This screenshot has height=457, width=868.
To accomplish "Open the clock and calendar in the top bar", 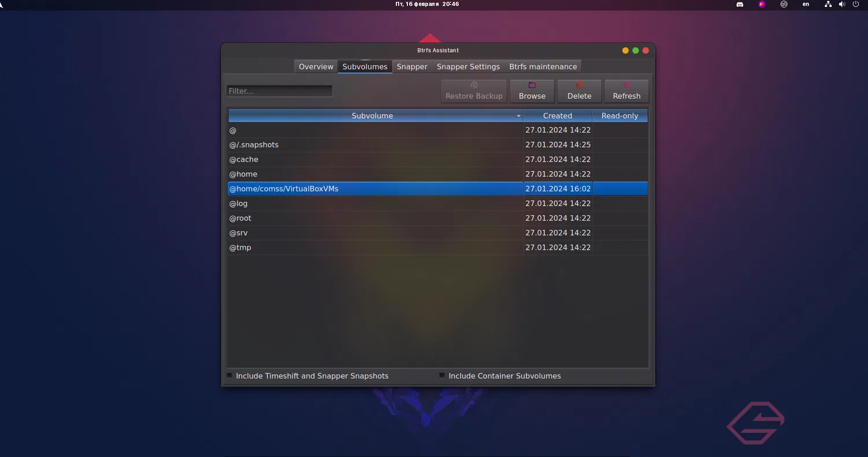I will pos(427,4).
